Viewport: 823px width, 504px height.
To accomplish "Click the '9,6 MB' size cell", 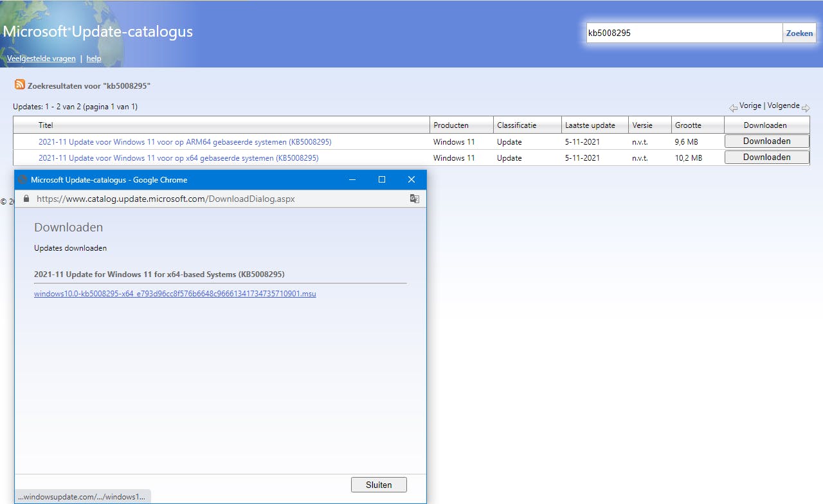I will 686,142.
